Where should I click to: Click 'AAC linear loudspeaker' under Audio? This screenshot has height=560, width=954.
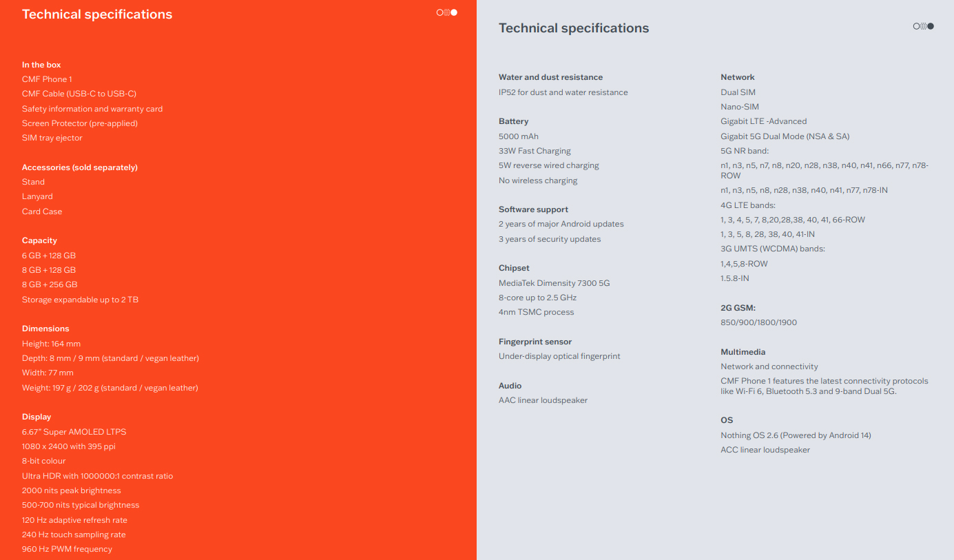click(x=543, y=400)
